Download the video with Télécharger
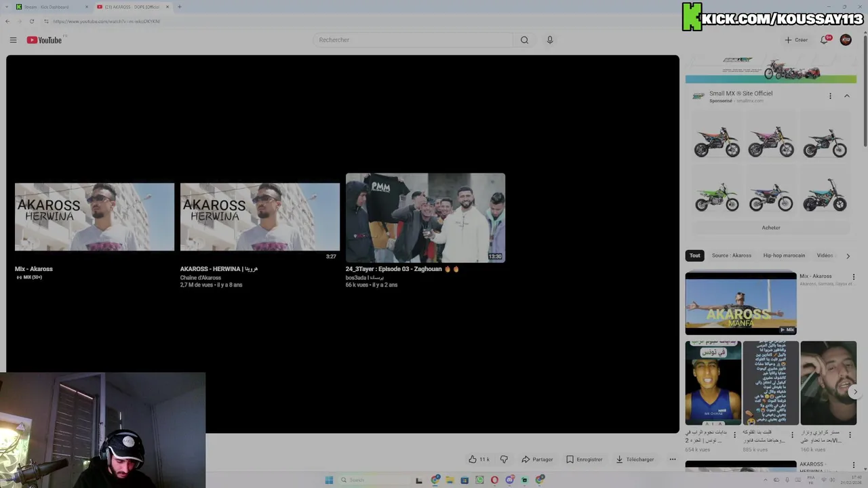The image size is (868, 488). tap(635, 460)
